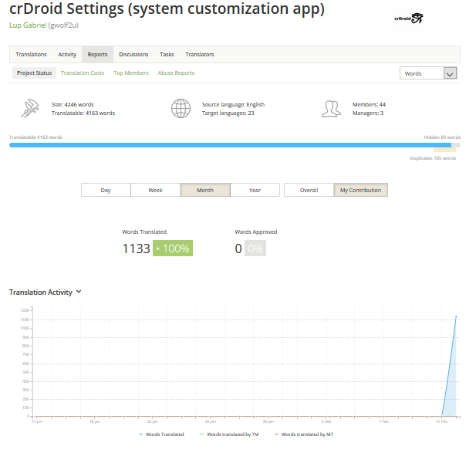Set the time range to Week

point(155,190)
